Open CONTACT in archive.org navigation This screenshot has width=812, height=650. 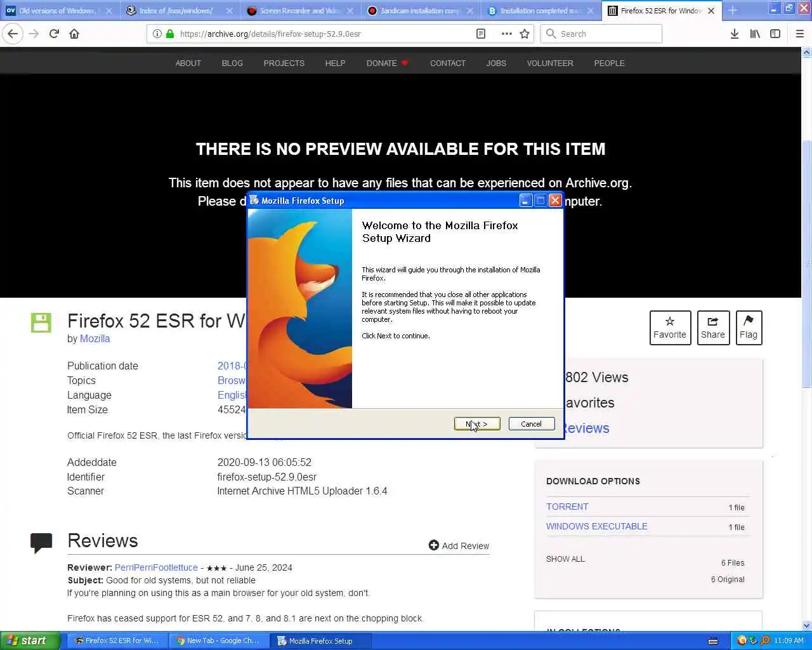[x=448, y=63]
